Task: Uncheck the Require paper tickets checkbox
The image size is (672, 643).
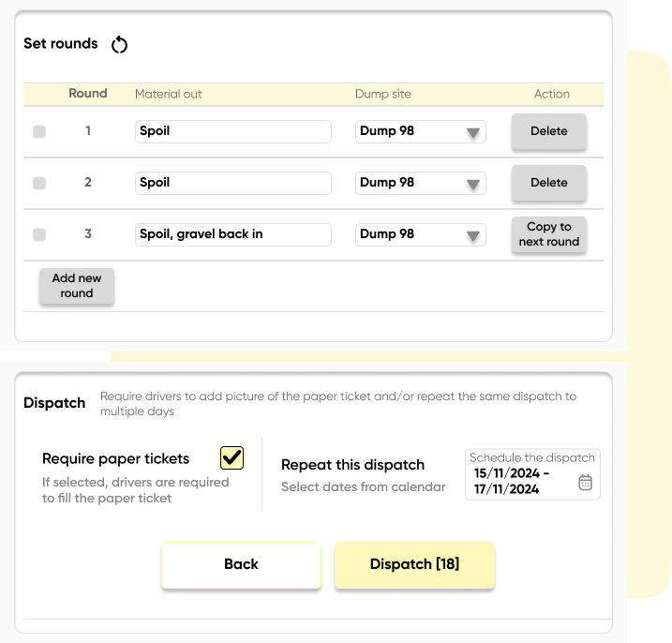Action: point(231,457)
